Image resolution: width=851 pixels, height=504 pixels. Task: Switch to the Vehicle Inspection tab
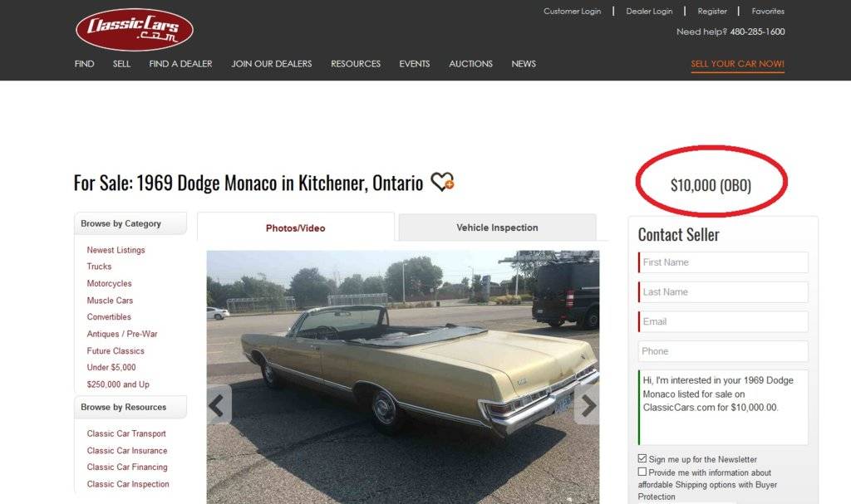(497, 228)
